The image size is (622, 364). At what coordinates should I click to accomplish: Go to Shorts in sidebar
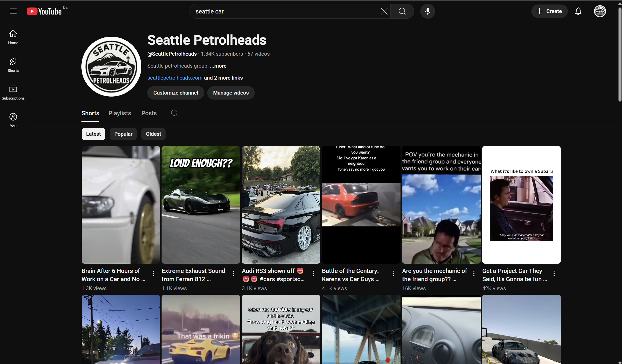coord(13,65)
